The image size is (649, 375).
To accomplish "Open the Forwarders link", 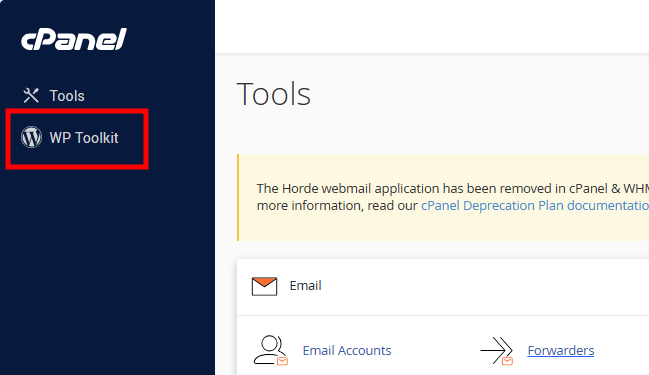I will (561, 351).
